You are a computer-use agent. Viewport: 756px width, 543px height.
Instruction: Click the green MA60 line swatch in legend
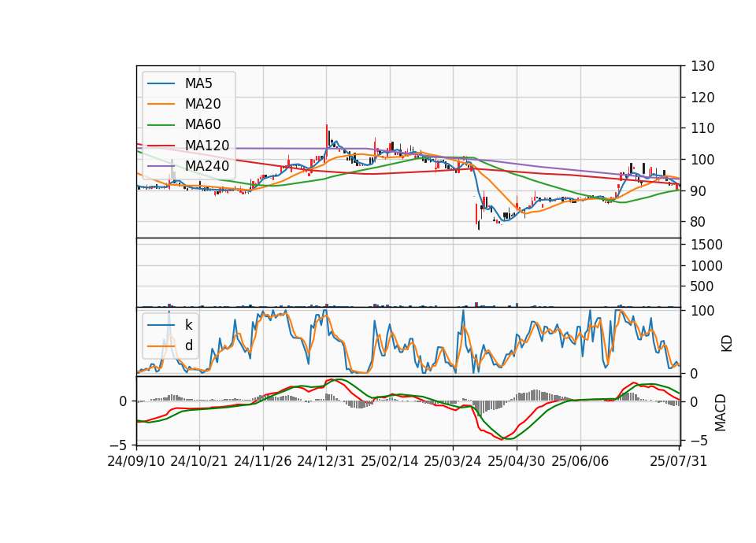pyautogui.click(x=161, y=124)
